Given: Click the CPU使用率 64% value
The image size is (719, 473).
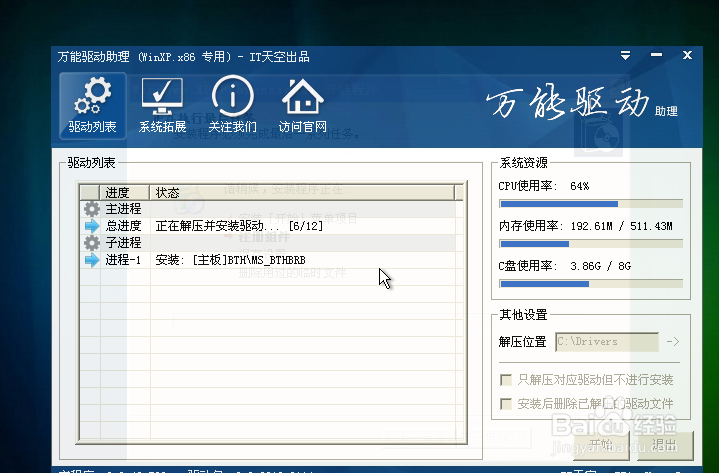Looking at the screenshot, I should [x=580, y=186].
